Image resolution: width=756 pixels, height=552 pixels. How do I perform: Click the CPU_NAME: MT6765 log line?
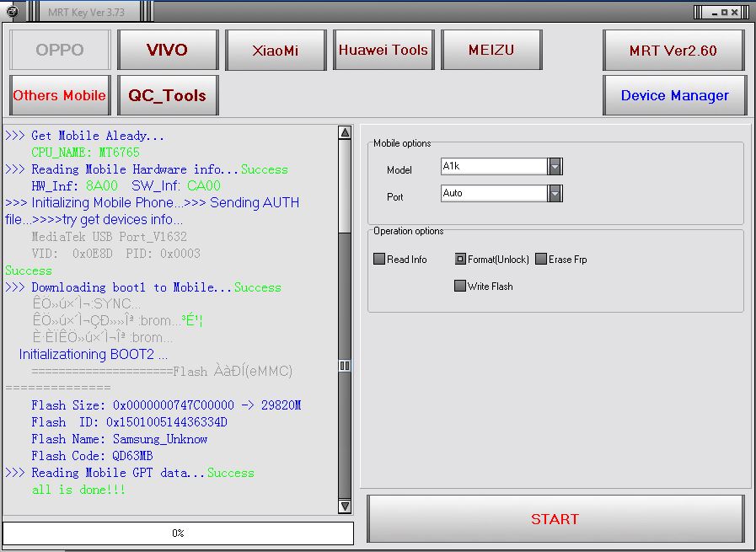click(x=85, y=153)
